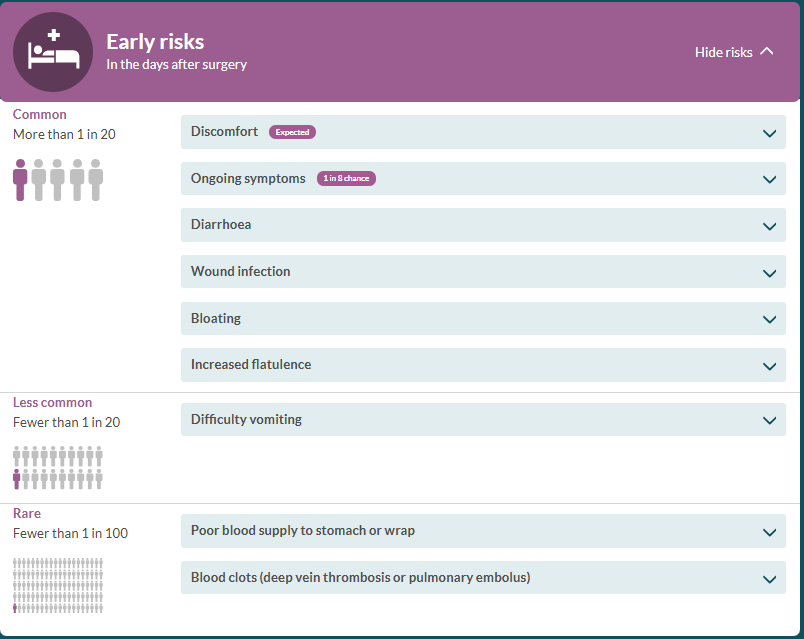Viewport: 804px width, 639px height.
Task: Expand the Difficulty vomiting chevron
Action: 769,421
